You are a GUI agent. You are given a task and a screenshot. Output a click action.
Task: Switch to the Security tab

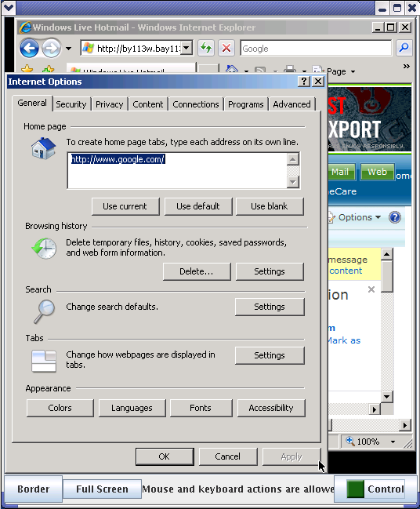pos(71,104)
